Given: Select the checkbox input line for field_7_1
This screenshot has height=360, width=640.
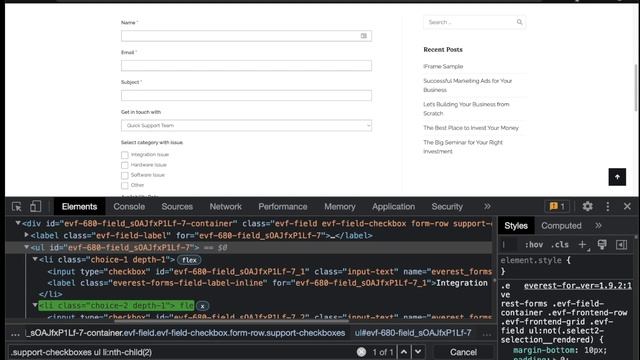Looking at the screenshot, I should [x=269, y=272].
